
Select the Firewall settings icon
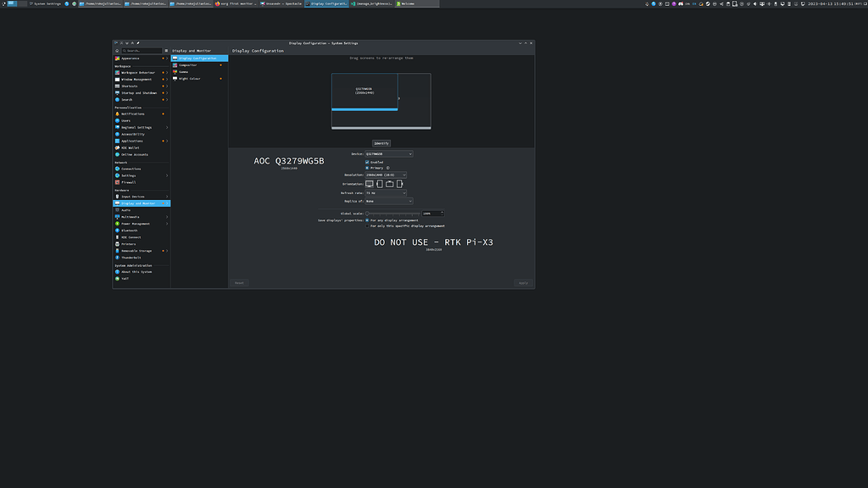[118, 182]
